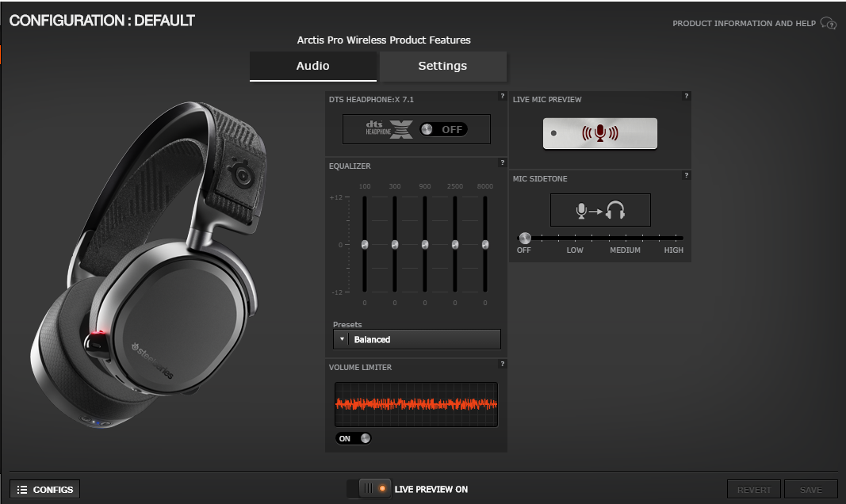
Task: Click the help chat bubble icon
Action: [x=829, y=23]
